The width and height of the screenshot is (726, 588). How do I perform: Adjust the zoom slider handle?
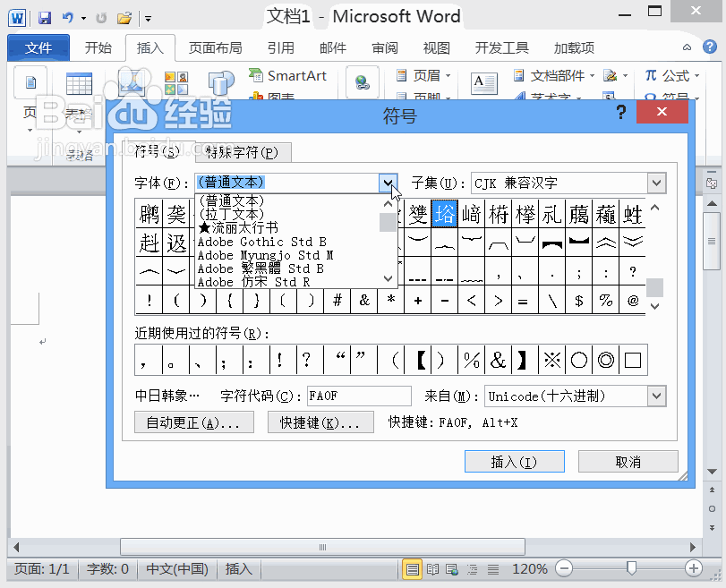point(630,568)
